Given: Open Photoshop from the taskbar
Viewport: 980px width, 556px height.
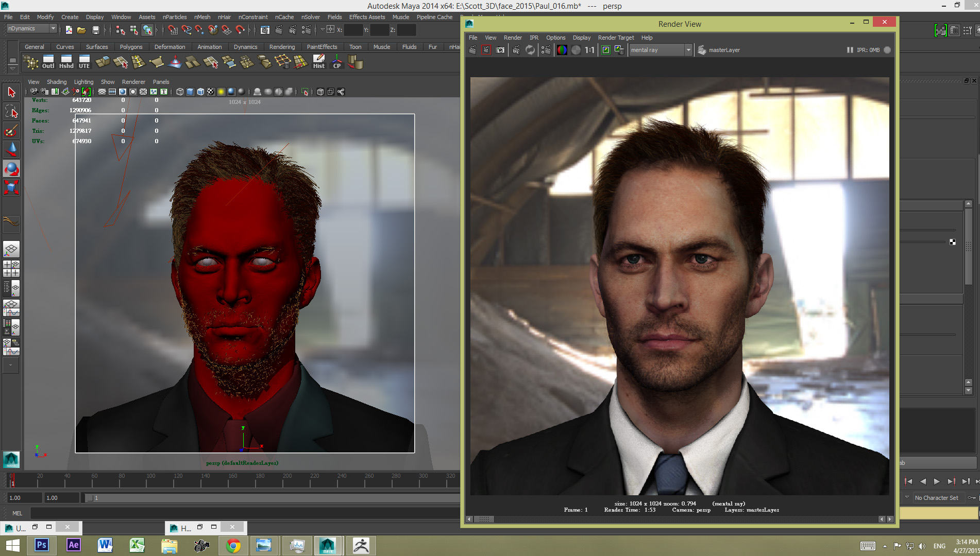Looking at the screenshot, I should pos(42,545).
